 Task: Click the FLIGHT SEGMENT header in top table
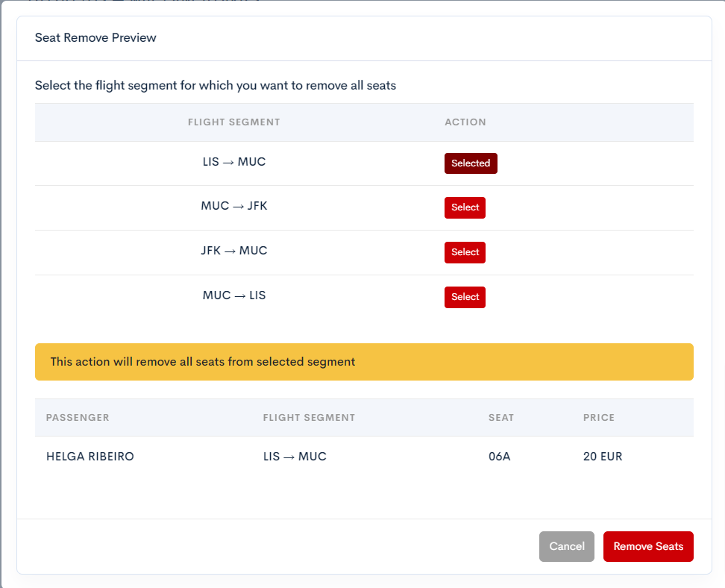(x=234, y=122)
